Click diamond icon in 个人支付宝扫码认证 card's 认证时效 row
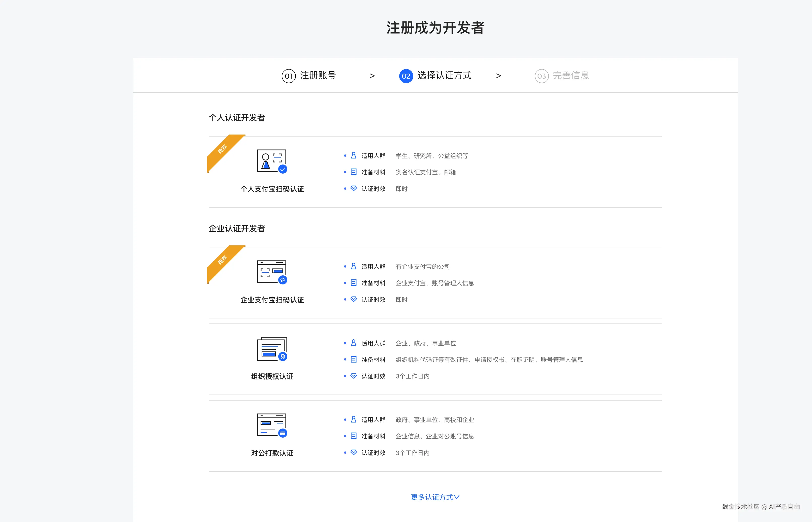Viewport: 812px width, 522px height. point(353,188)
